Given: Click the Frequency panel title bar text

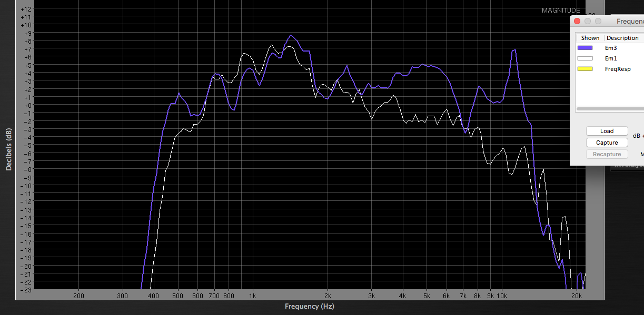Looking at the screenshot, I should point(630,21).
